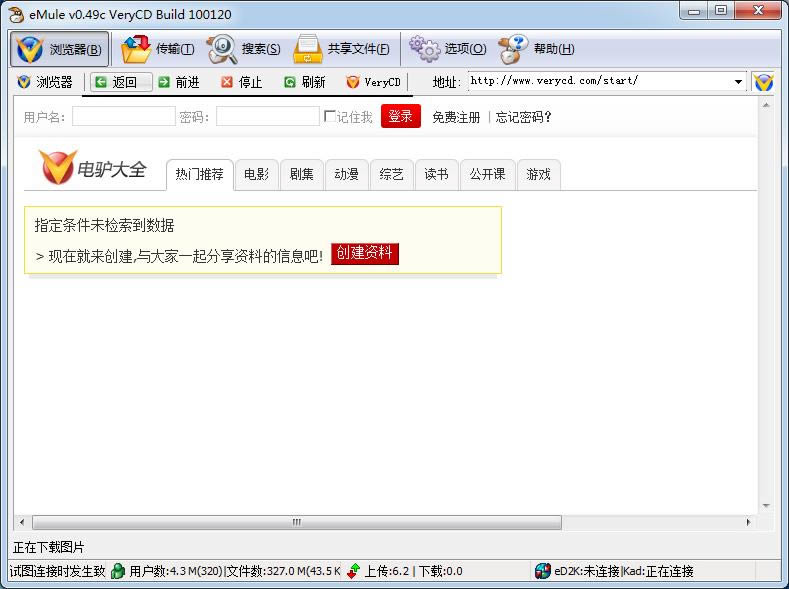This screenshot has width=789, height=589.
Task: Click the horizontal scrollbar thumb
Action: point(297,522)
